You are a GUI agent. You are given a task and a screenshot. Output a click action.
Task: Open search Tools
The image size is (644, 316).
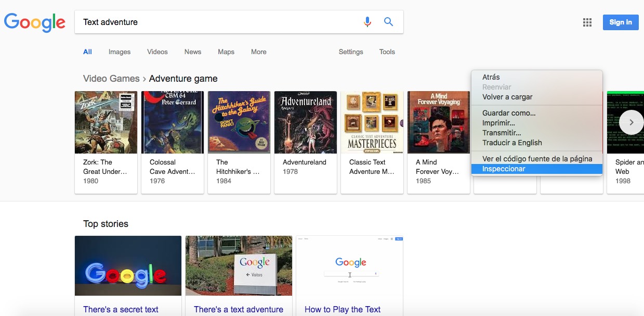coord(387,52)
